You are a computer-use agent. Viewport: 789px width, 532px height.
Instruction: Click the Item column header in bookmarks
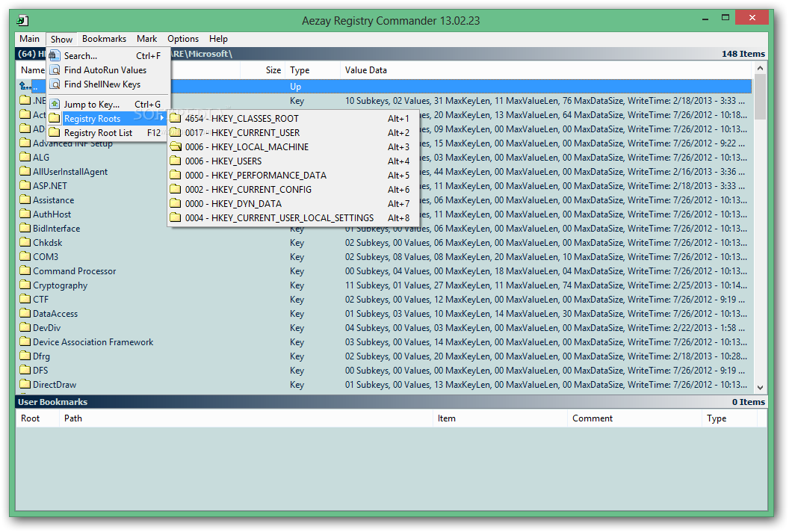[500, 418]
